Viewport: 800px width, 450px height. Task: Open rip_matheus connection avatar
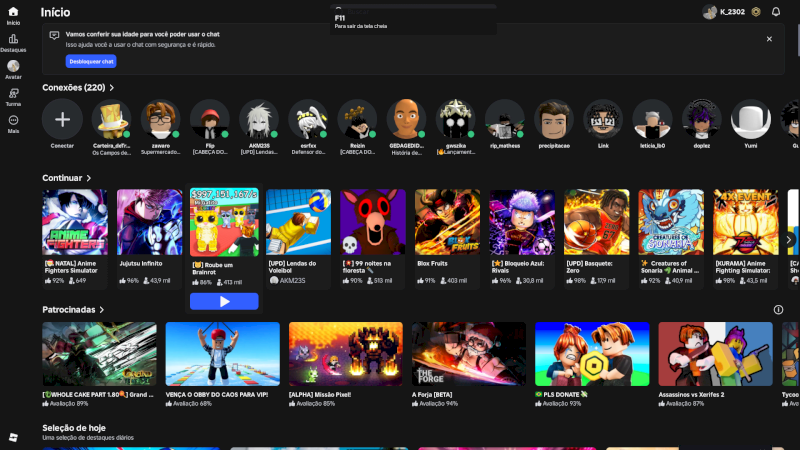tap(505, 119)
